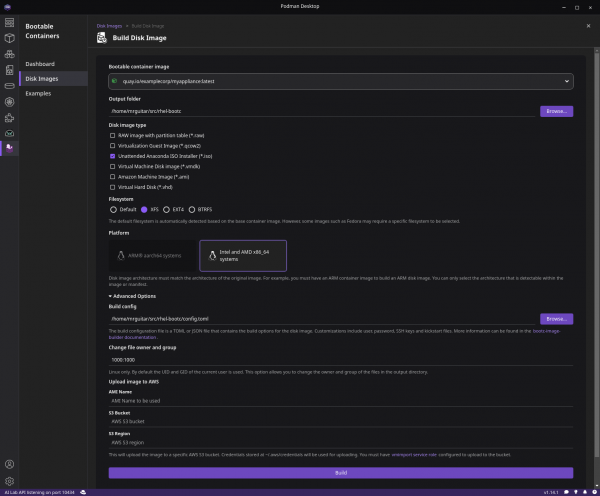Open the feedback chat bubble icon
The image size is (600, 496).
click(x=566, y=492)
